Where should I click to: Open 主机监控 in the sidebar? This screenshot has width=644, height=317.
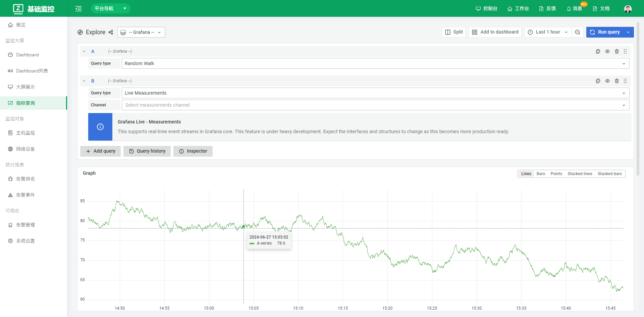34,133
